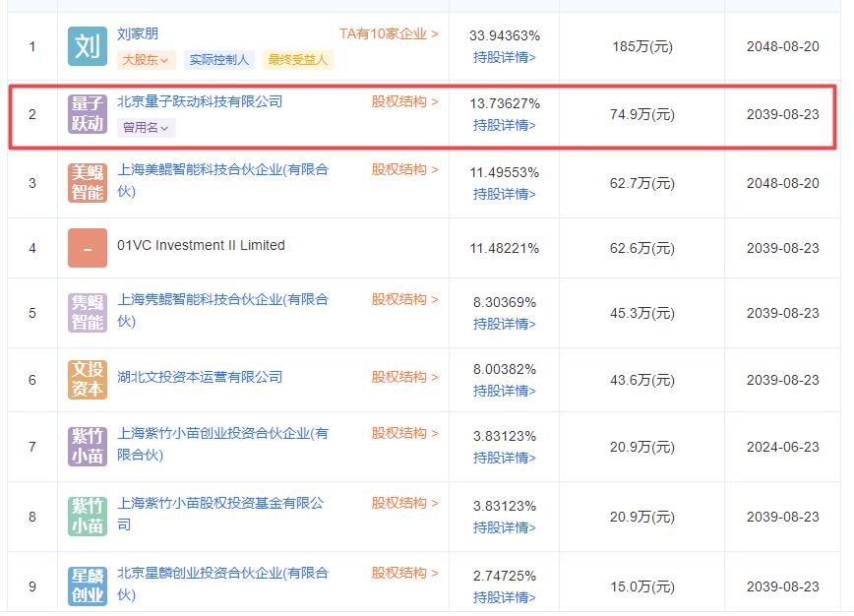Click the 45.3万(元) amount cell
The height and width of the screenshot is (616, 854).
point(642,313)
